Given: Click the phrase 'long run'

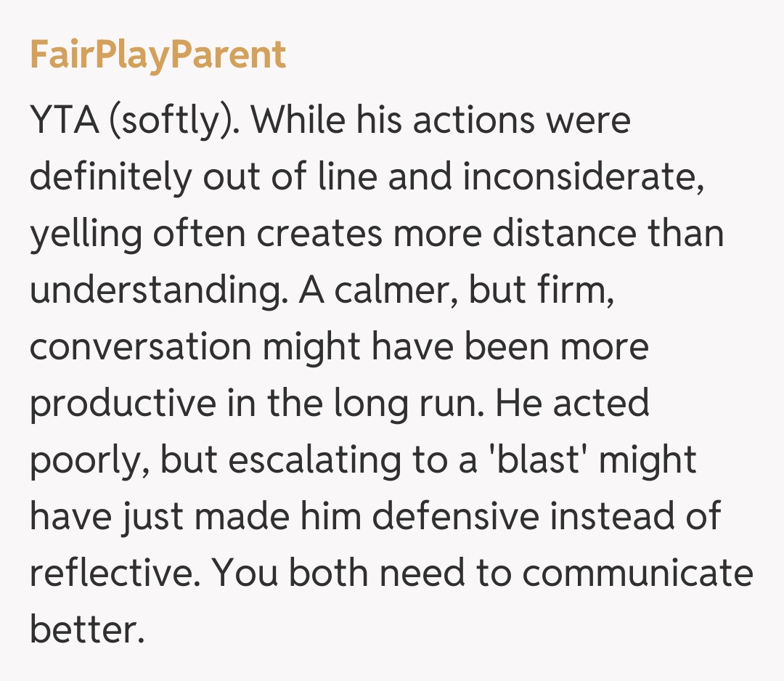Looking at the screenshot, I should tap(408, 404).
